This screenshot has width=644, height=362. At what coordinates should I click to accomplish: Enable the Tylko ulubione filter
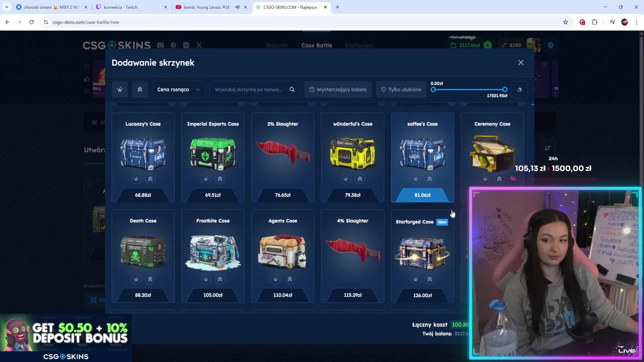401,89
